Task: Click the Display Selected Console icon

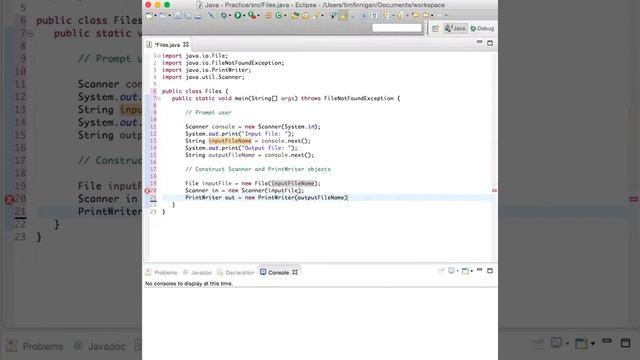Action: 451,271
